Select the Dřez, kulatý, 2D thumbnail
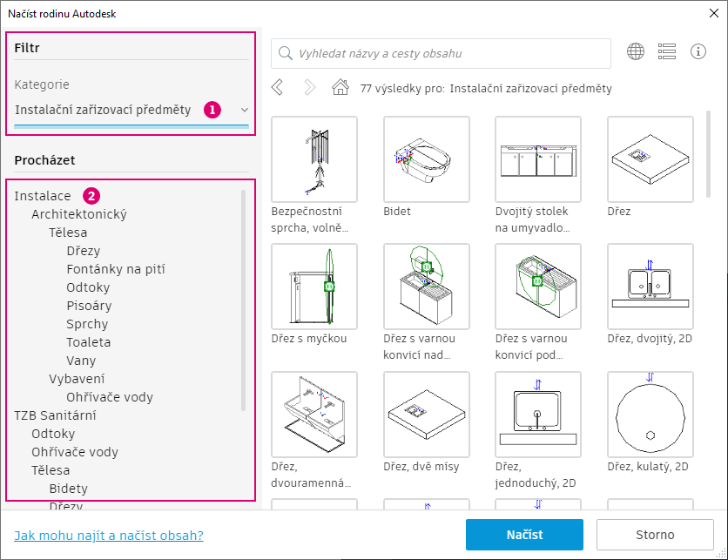The height and width of the screenshot is (560, 728). coord(650,415)
